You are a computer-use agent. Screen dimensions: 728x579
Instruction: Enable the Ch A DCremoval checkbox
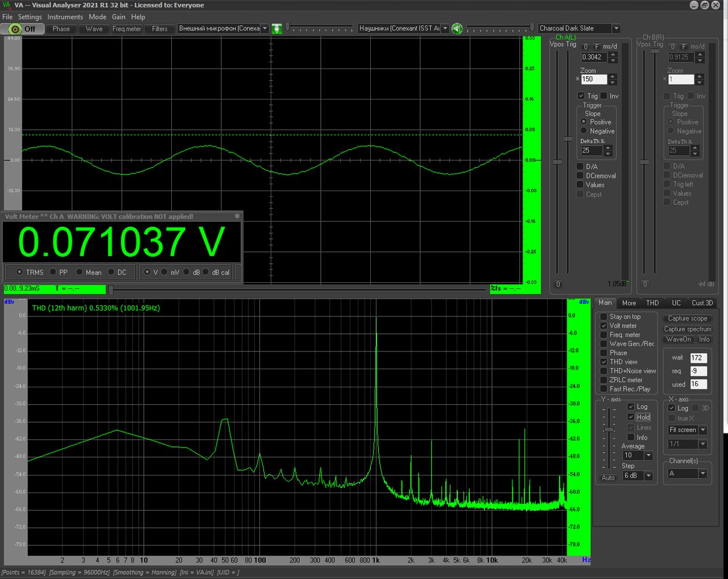[580, 176]
